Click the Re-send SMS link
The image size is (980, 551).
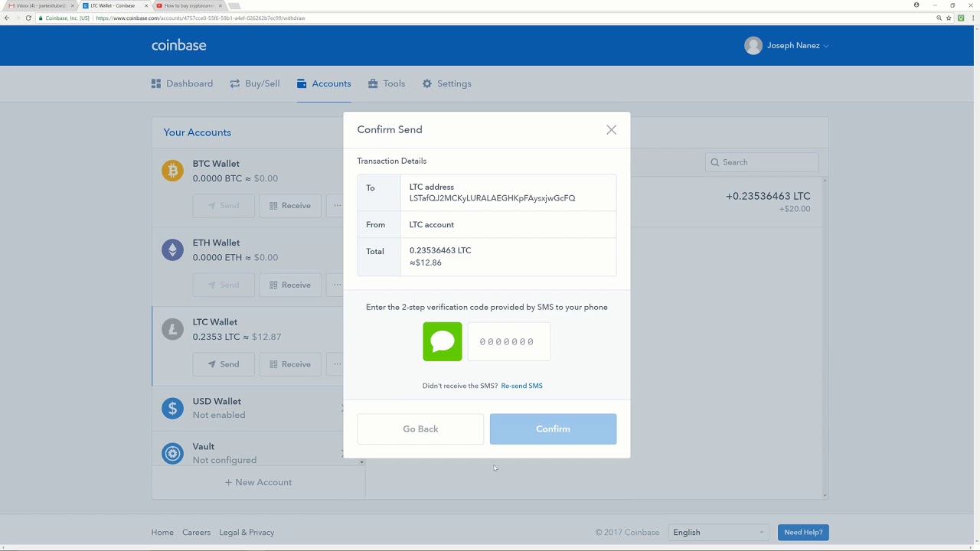[x=521, y=386]
